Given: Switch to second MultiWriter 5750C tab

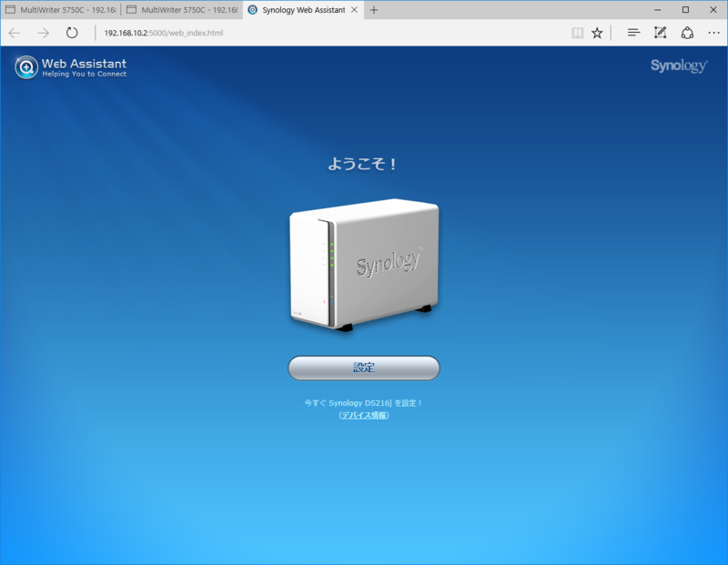Looking at the screenshot, I should pyautogui.click(x=182, y=10).
